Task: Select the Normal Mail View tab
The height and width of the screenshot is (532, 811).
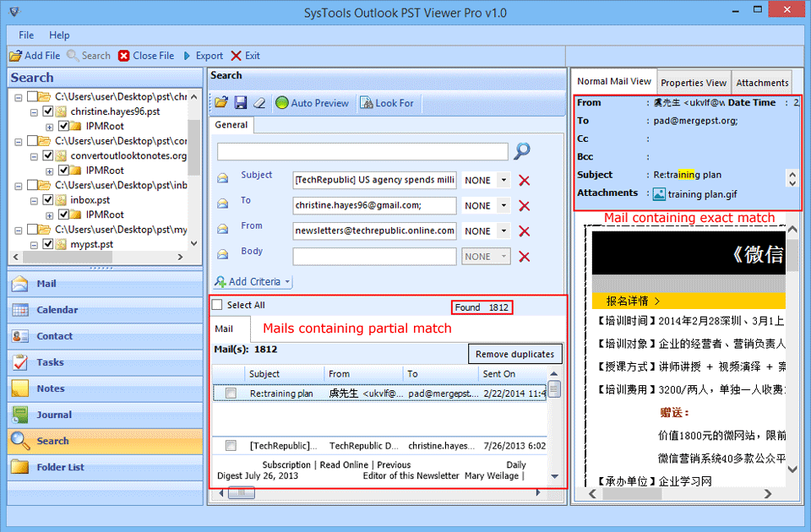Action: pyautogui.click(x=614, y=81)
